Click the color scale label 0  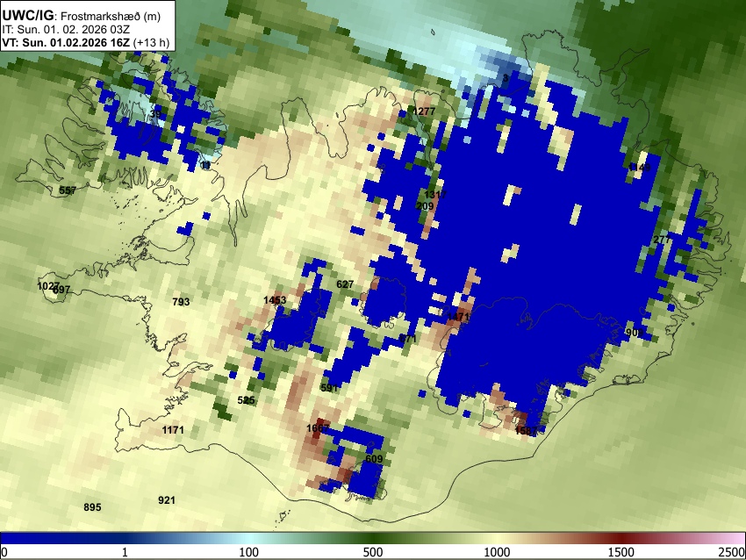4,552
